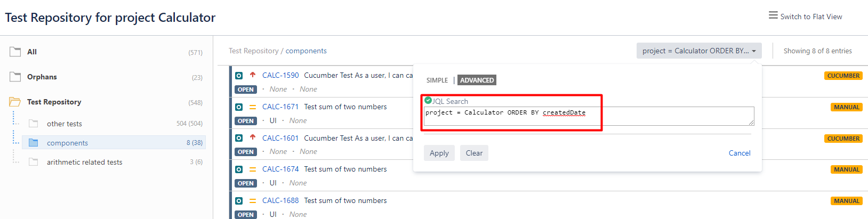The width and height of the screenshot is (868, 219).
Task: Select the All folder icon
Action: pos(15,52)
